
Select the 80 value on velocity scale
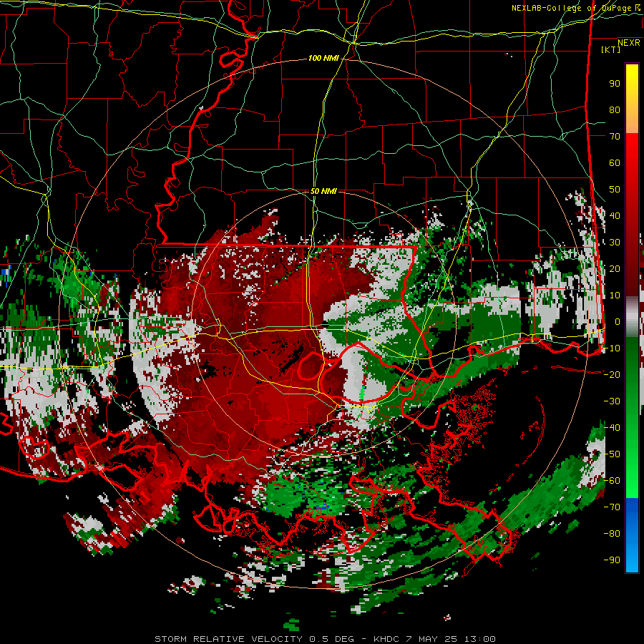coord(615,109)
